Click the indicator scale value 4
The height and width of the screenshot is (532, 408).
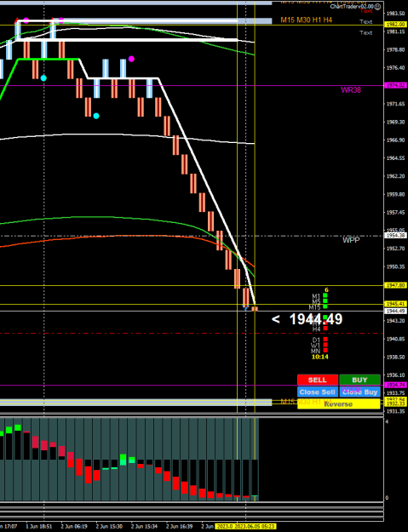[x=388, y=421]
